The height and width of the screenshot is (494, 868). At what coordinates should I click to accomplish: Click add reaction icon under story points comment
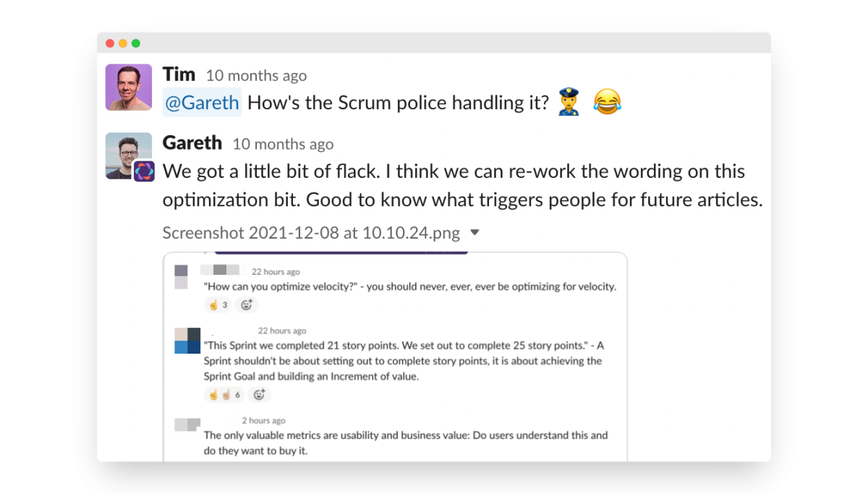coord(258,395)
